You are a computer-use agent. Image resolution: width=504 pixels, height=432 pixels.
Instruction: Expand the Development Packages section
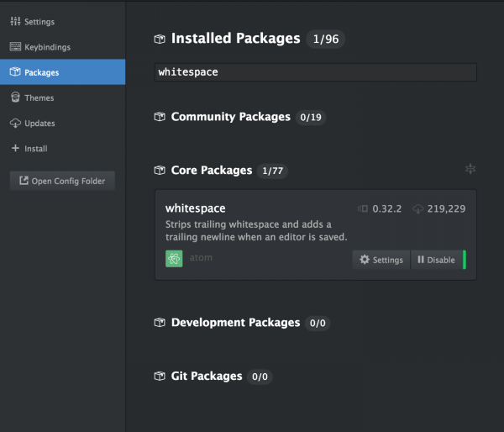pyautogui.click(x=234, y=323)
